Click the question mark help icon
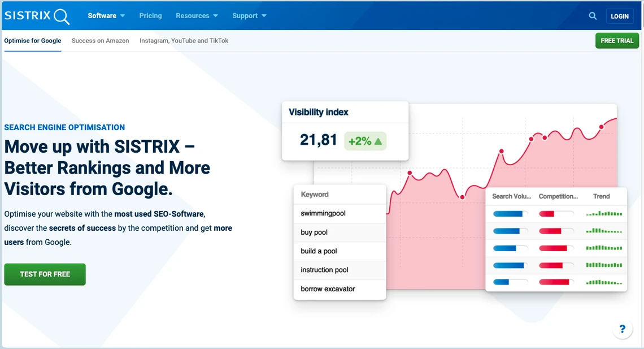 622,329
